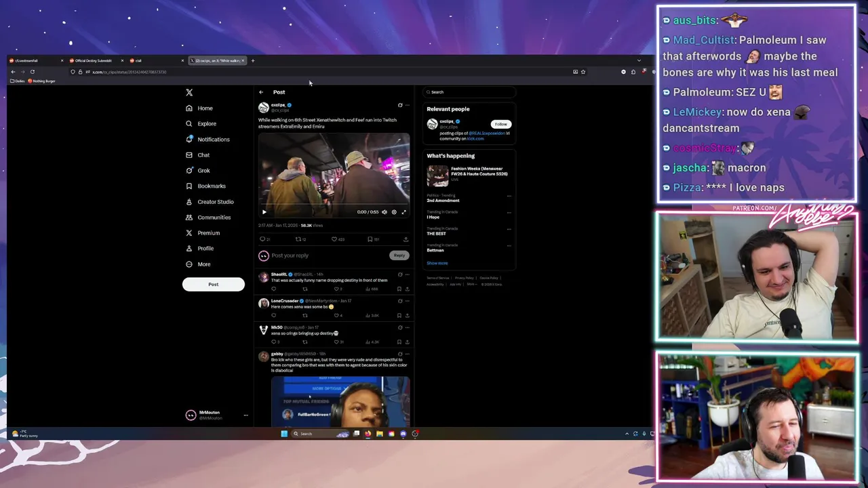Click the X search box

coord(469,92)
